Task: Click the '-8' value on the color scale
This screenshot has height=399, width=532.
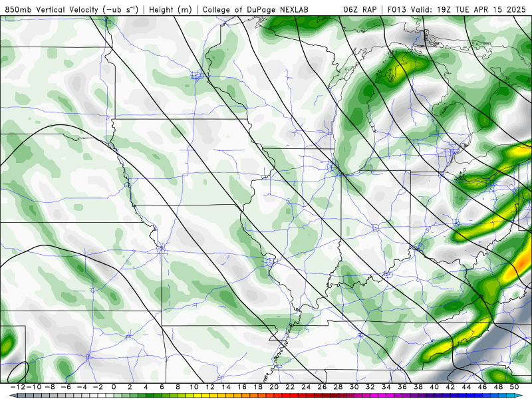Action: click(x=50, y=387)
